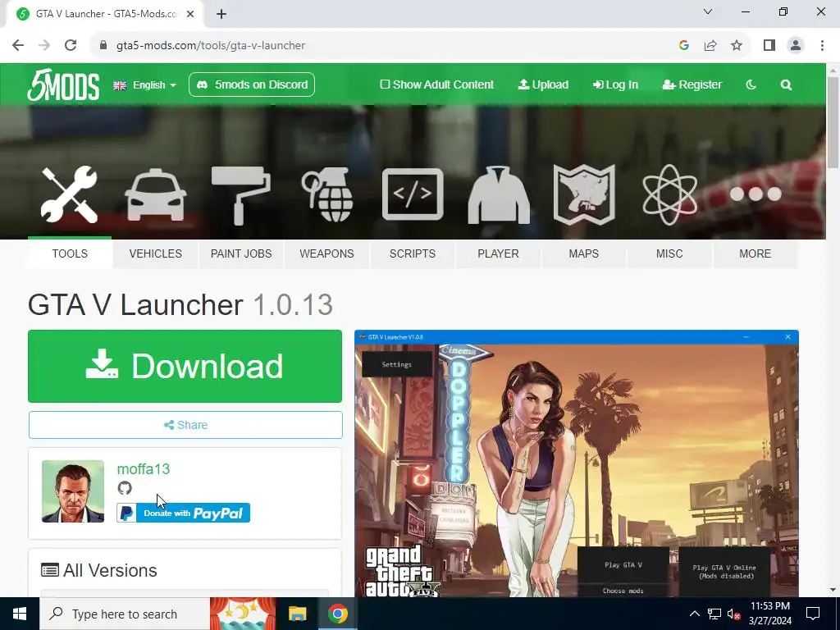This screenshot has height=630, width=840.
Task: Show hidden system tray icons
Action: [x=694, y=614]
